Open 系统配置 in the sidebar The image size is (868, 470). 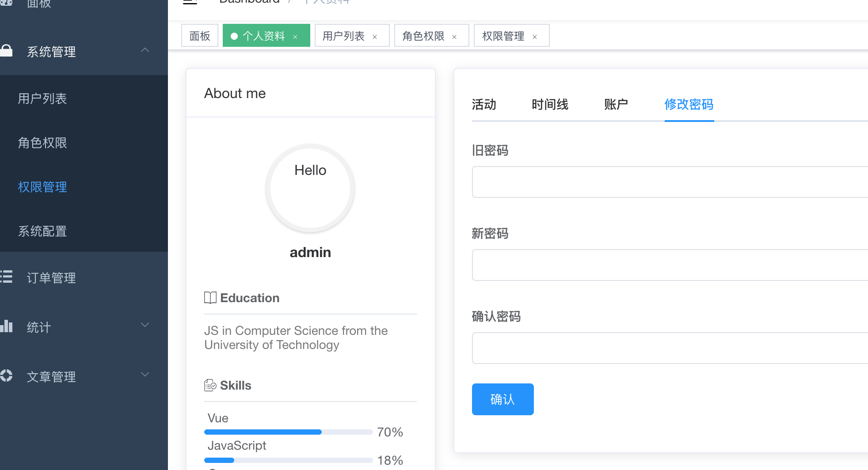[84, 231]
